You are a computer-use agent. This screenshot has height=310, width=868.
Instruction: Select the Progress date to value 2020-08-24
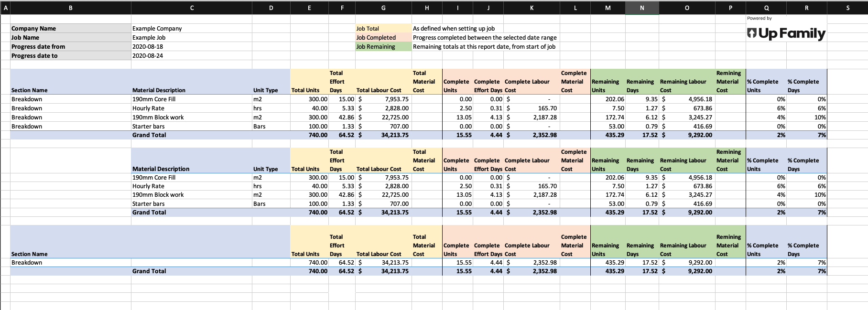pos(192,56)
